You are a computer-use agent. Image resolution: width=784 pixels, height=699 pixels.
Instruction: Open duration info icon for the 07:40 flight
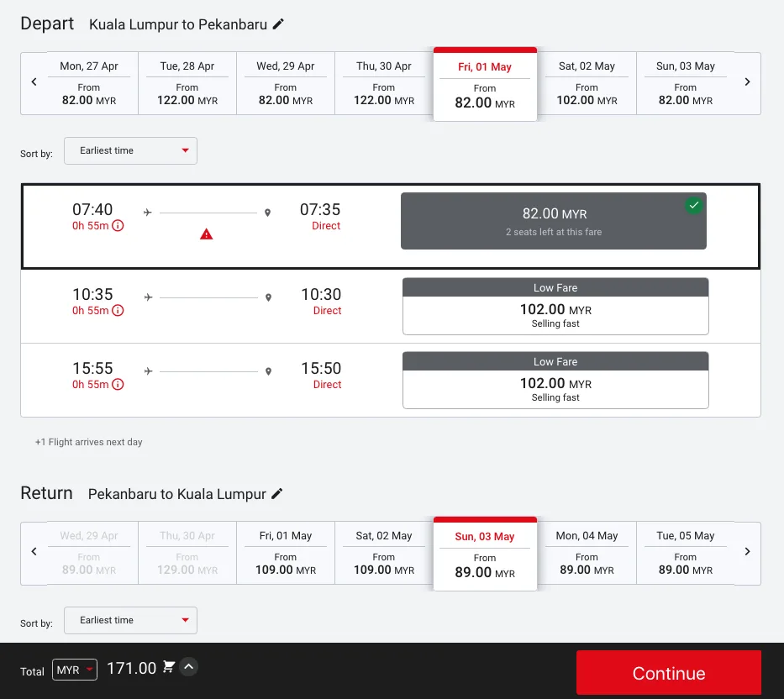tap(118, 226)
